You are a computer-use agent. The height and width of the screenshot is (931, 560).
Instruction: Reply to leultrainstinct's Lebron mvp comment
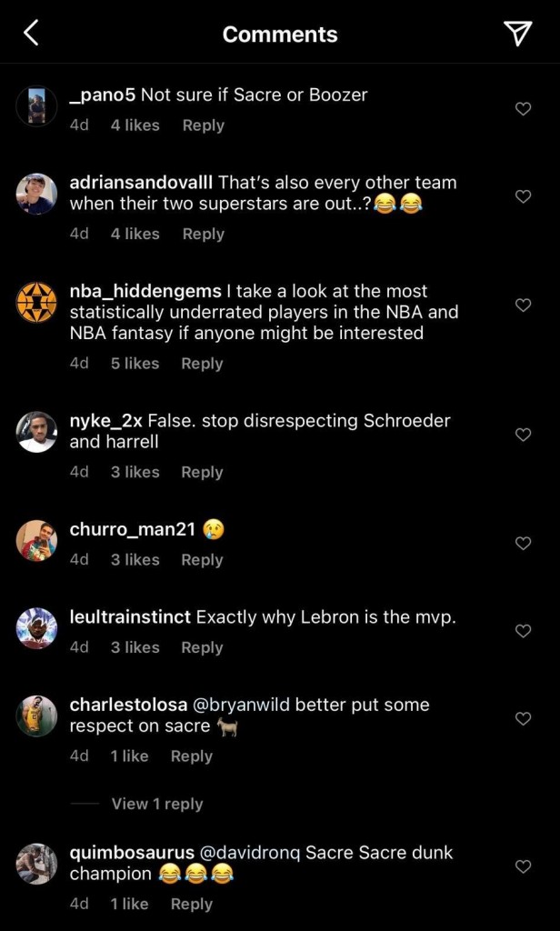[202, 647]
